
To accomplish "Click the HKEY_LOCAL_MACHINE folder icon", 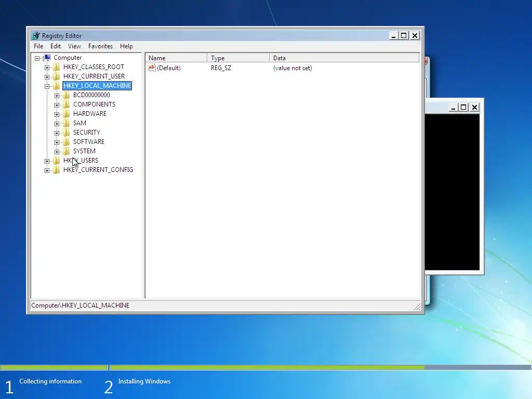I will (57, 86).
